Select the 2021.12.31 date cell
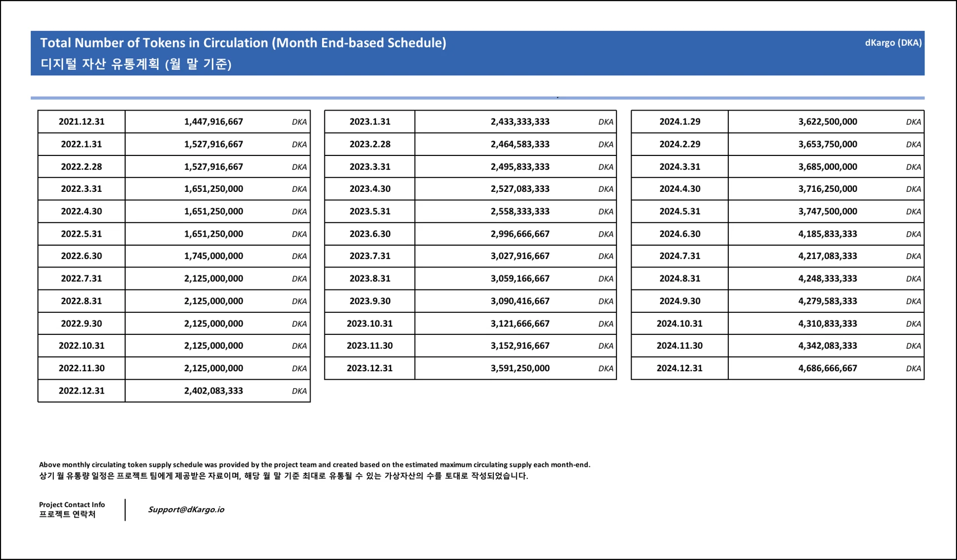This screenshot has height=560, width=957. click(82, 122)
